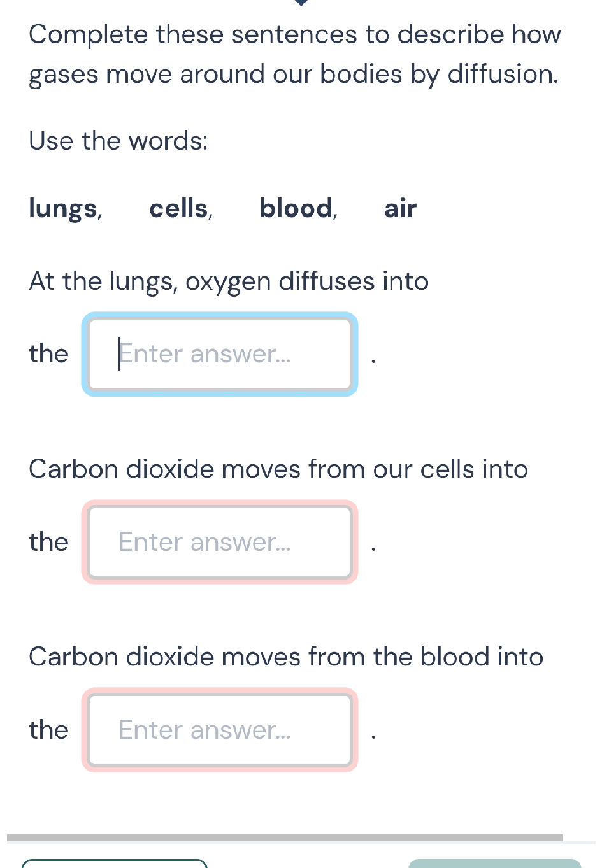
Task: Click the grey progress bar
Action: 284,837
